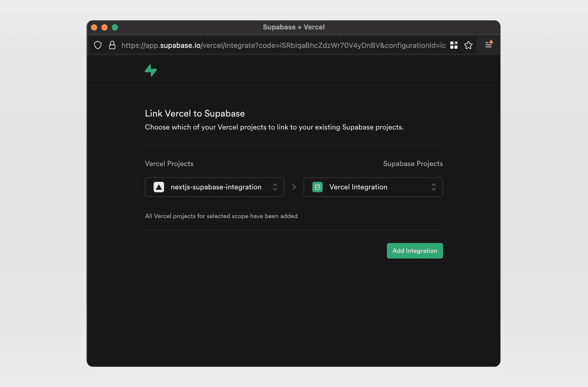Viewport: 588px width, 387px height.
Task: Focus the app.supabase.io URL address bar
Action: 282,45
